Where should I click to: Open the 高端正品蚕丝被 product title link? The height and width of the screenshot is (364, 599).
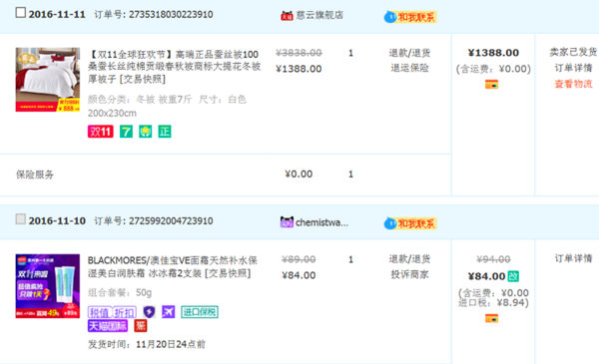(174, 67)
